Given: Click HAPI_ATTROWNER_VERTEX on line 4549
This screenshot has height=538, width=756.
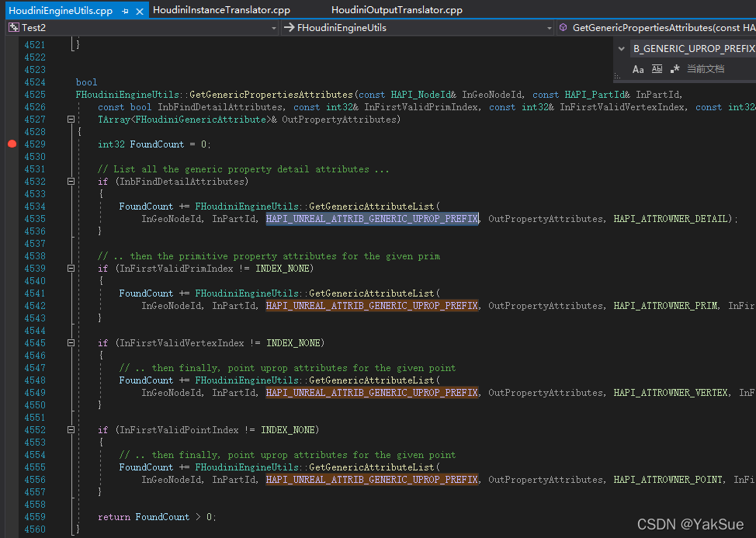Looking at the screenshot, I should point(670,392).
